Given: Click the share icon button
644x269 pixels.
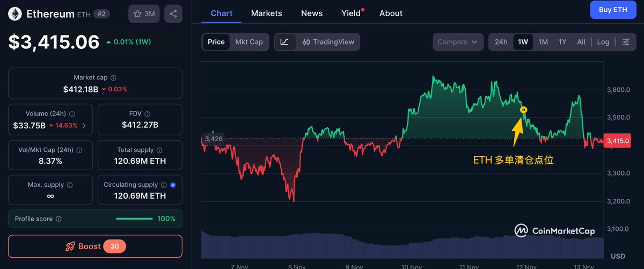Looking at the screenshot, I should (x=173, y=14).
